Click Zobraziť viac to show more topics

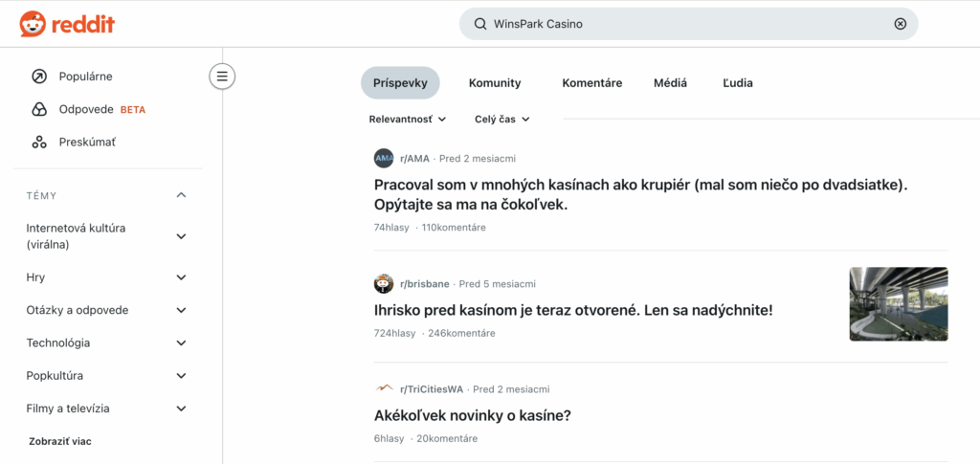coord(58,441)
